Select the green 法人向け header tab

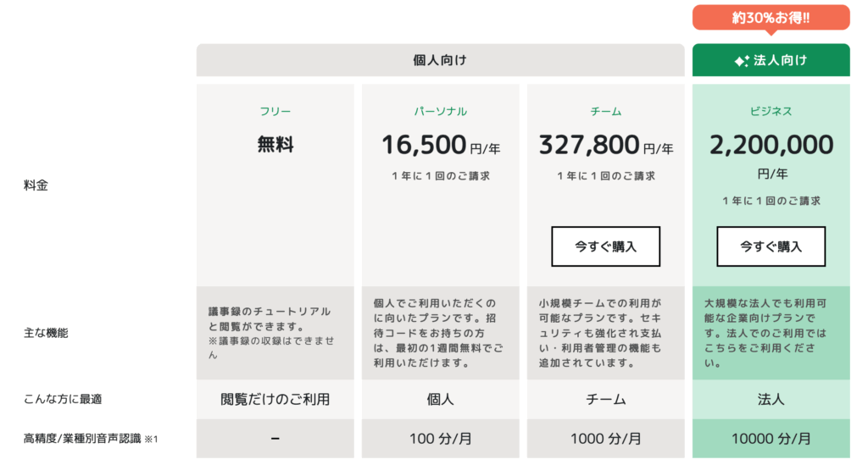coord(771,60)
